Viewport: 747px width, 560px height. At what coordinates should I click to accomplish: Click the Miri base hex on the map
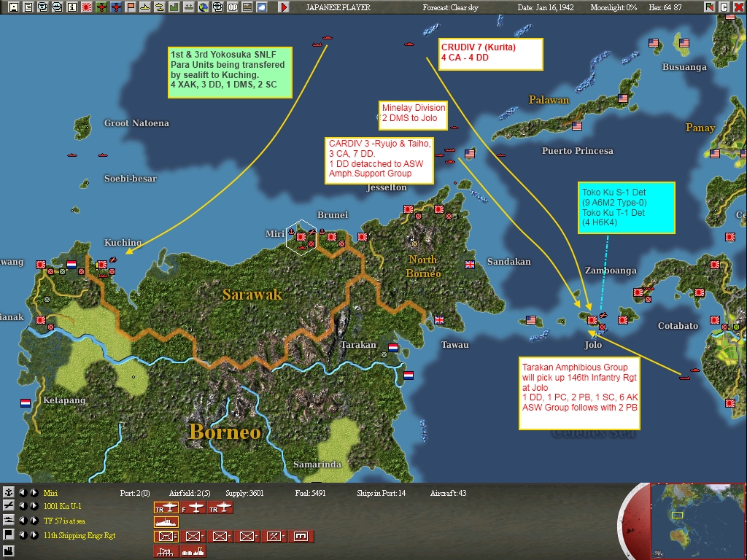click(x=301, y=237)
